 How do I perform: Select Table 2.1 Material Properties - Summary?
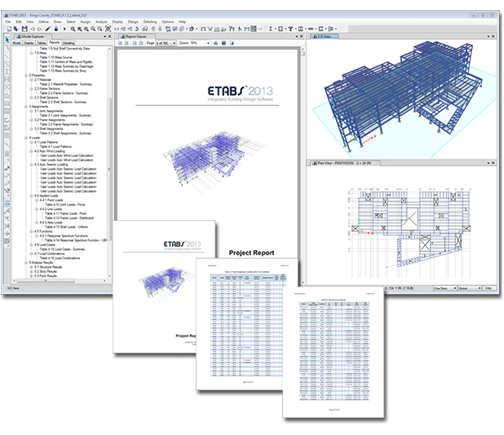coord(66,84)
